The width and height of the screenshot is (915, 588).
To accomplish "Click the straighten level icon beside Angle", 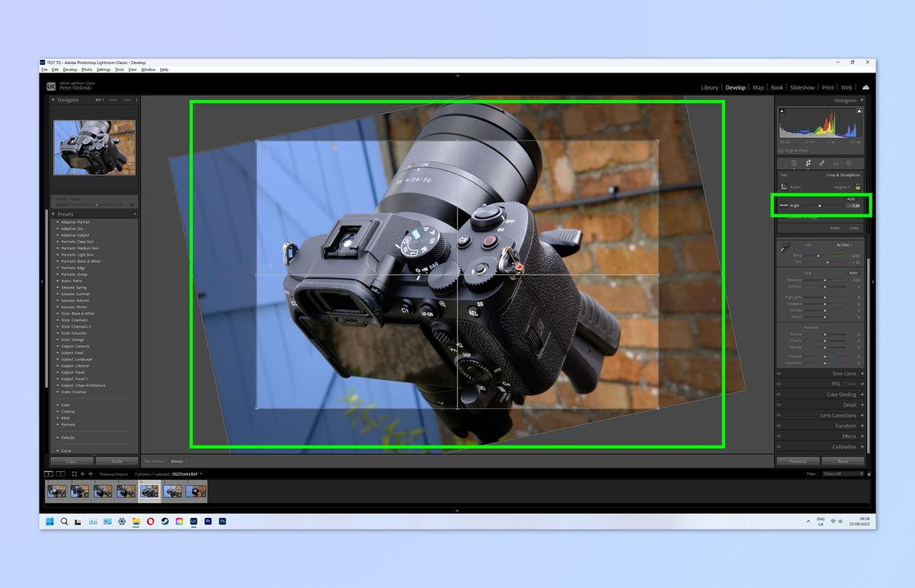I will point(784,205).
